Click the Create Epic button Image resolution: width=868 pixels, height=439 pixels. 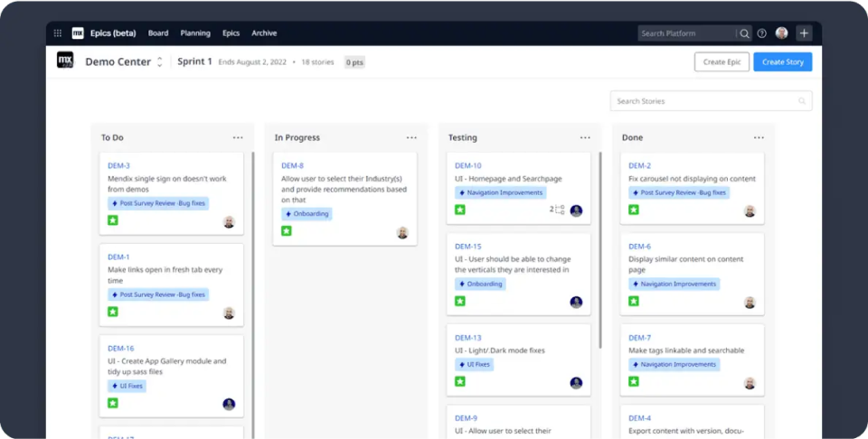coord(722,61)
